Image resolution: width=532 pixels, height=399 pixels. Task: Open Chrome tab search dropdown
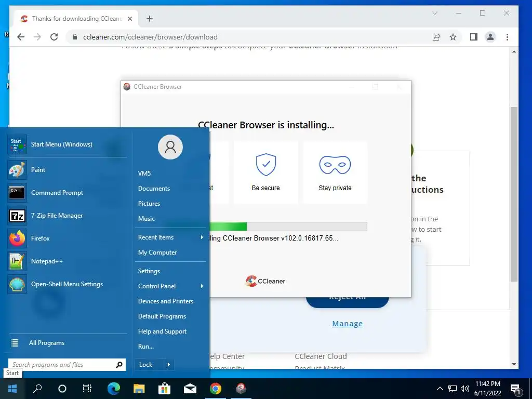pos(435,13)
